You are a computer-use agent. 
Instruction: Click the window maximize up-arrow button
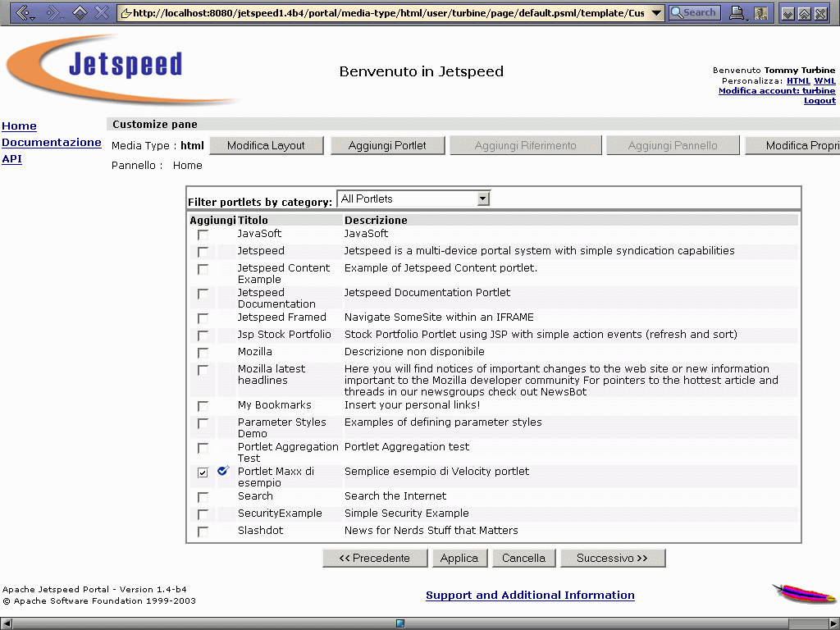tap(804, 13)
